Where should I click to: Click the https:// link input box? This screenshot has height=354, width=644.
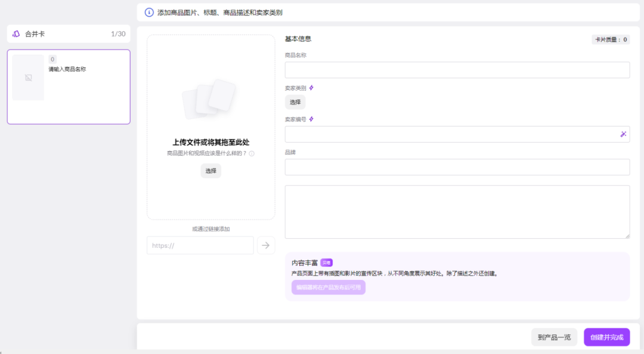[x=200, y=245]
